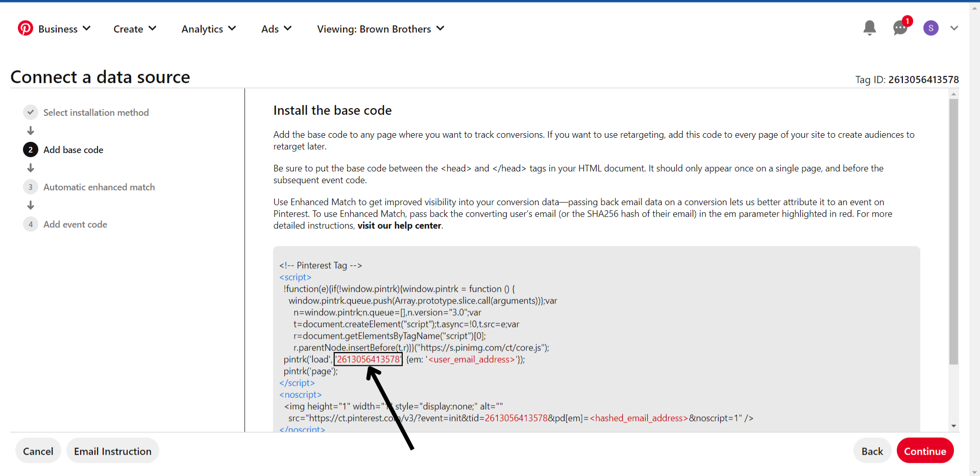This screenshot has width=980, height=476.
Task: Go to Select installation method step
Action: tap(96, 112)
